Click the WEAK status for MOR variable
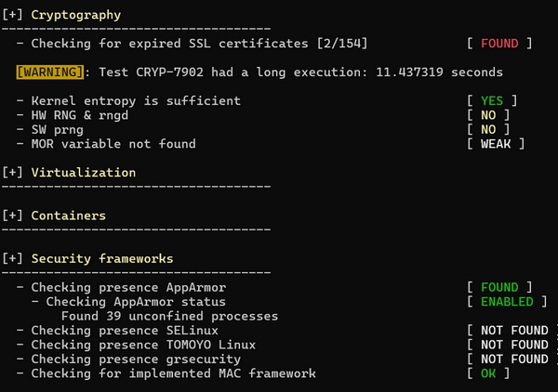Image resolution: width=558 pixels, height=392 pixels. pyautogui.click(x=496, y=144)
